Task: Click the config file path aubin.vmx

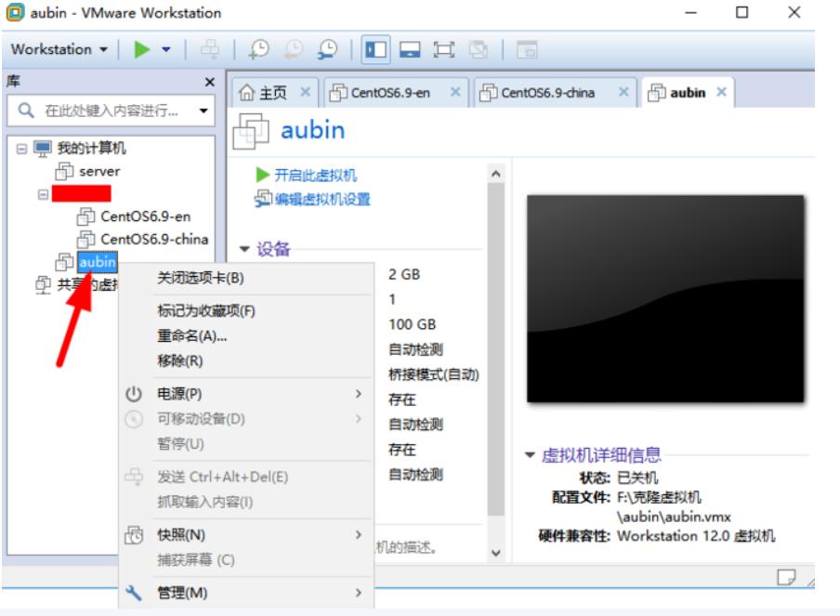Action: [x=674, y=517]
